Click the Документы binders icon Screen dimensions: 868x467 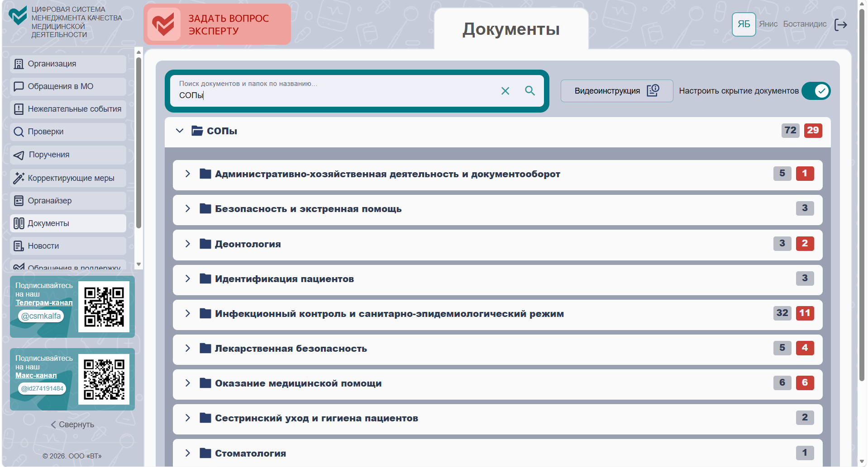point(19,223)
